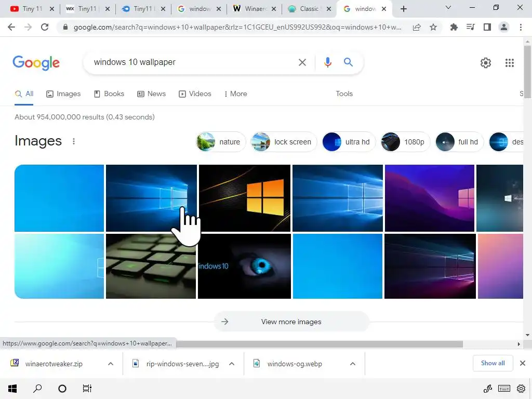The height and width of the screenshot is (399, 532).
Task: Open the media control playlist icon
Action: click(470, 27)
